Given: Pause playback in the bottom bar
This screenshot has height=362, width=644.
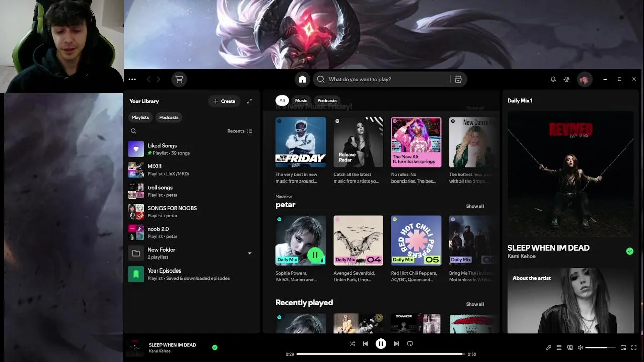Looking at the screenshot, I should 381,344.
